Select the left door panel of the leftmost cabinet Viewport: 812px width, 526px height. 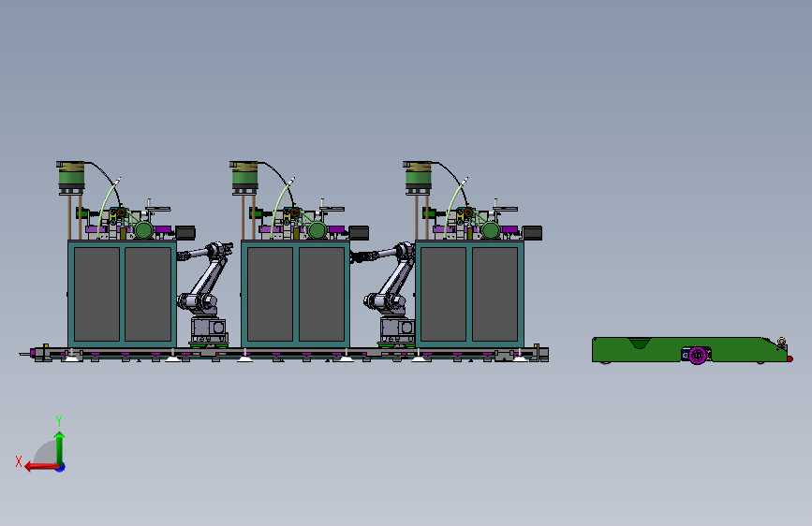(x=96, y=294)
